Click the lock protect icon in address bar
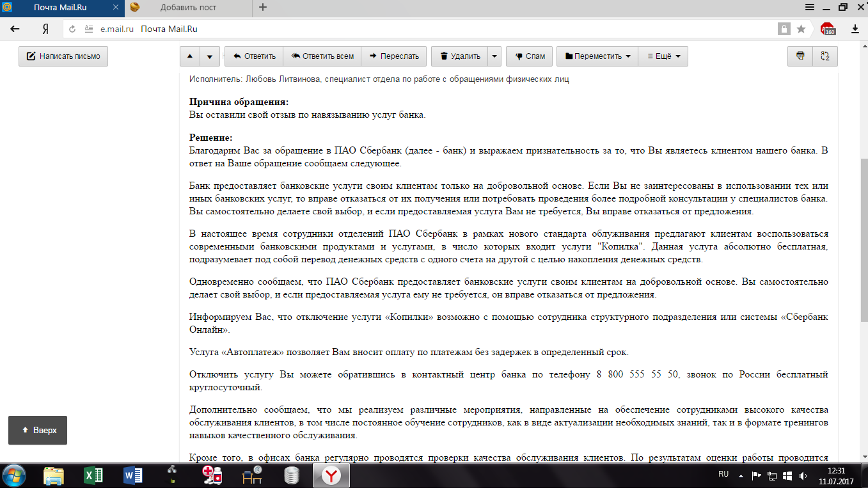 (x=784, y=29)
